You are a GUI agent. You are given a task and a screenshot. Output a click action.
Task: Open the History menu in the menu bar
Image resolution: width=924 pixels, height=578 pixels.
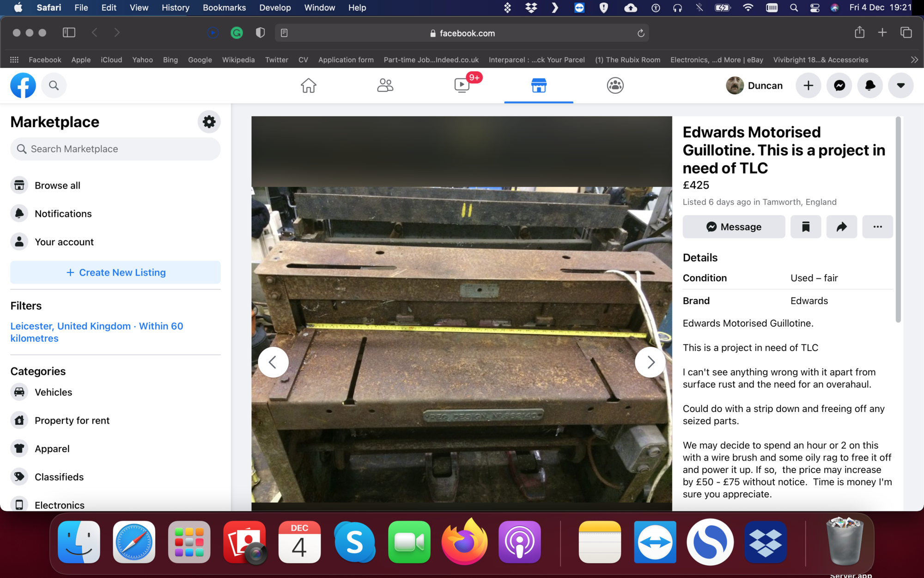coord(175,7)
